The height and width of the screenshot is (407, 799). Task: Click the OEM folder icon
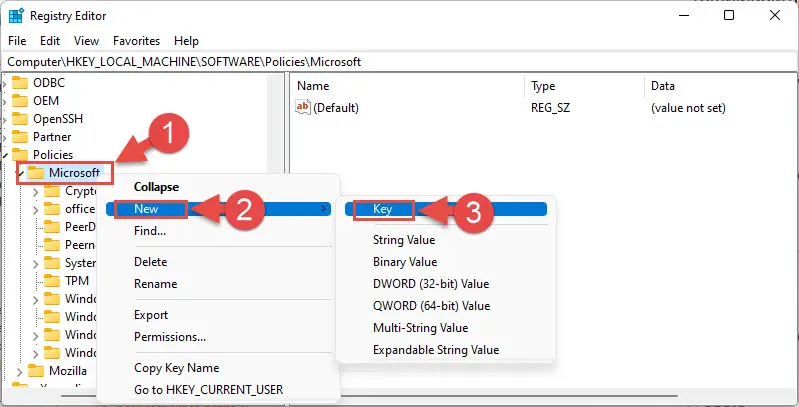tap(20, 100)
